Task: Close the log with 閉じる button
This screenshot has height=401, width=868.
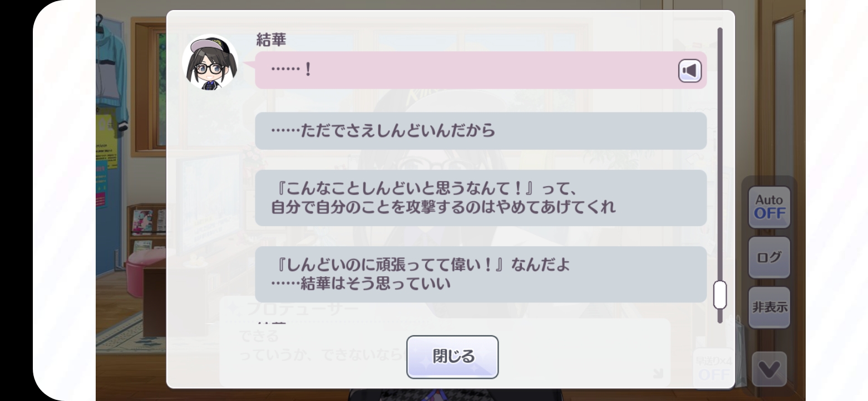Action: point(452,357)
